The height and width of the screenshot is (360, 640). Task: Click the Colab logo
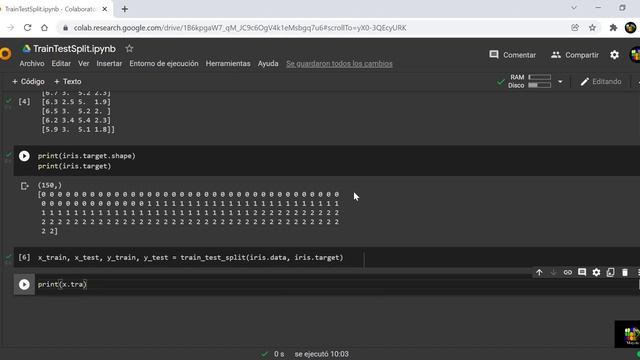tap(5, 54)
